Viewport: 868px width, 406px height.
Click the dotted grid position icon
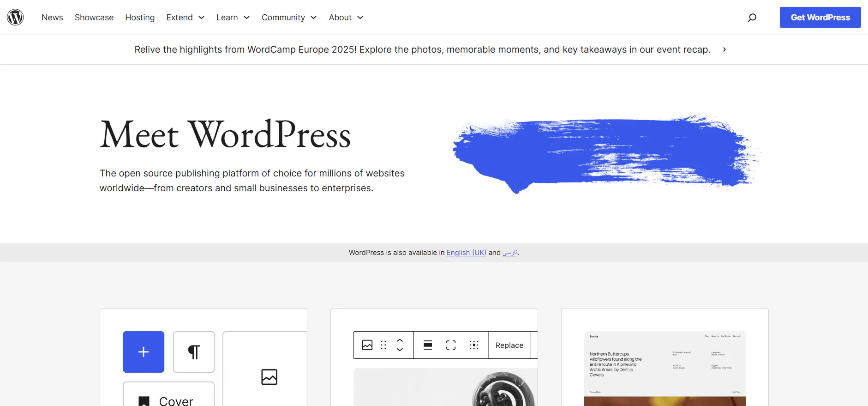tap(474, 345)
